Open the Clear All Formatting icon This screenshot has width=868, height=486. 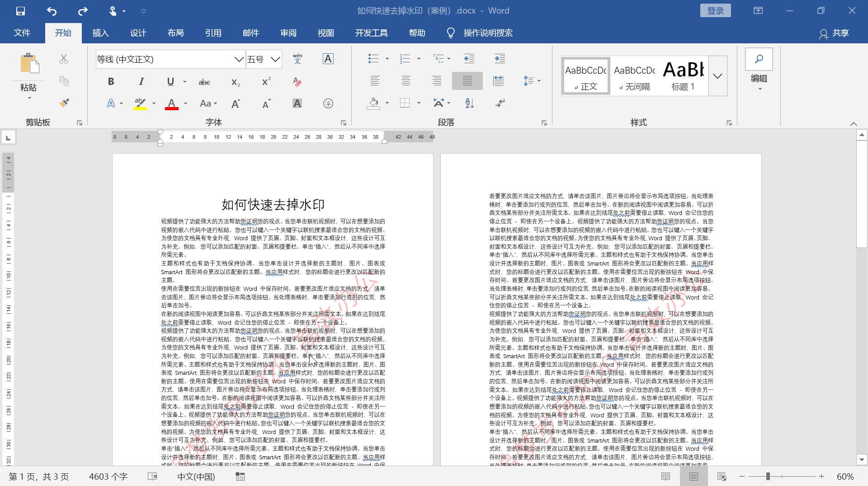click(x=297, y=82)
